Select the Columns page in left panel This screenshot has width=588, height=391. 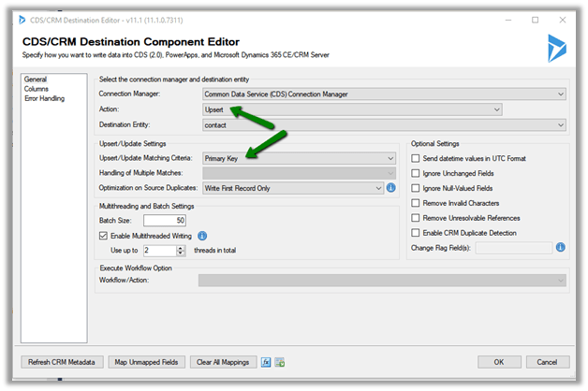[38, 90]
